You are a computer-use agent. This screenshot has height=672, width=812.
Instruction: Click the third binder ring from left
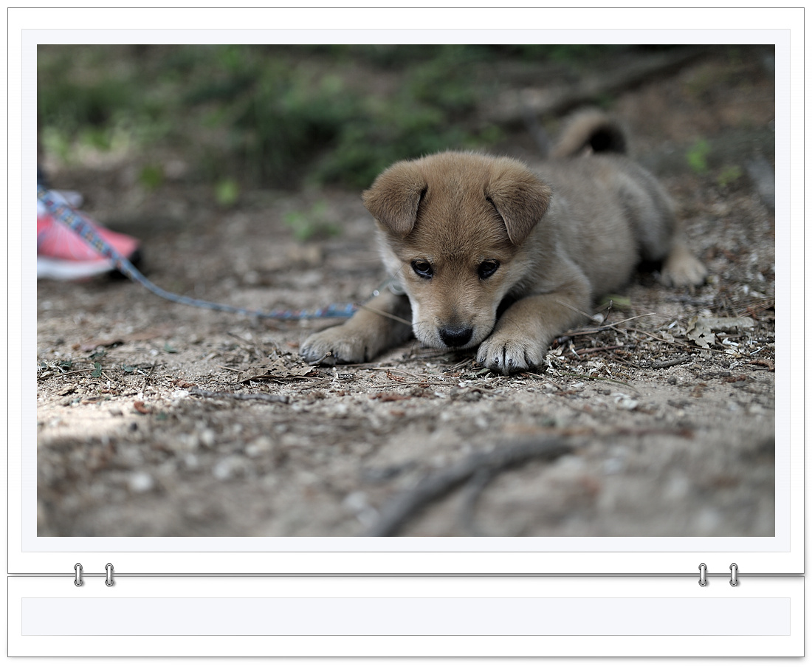703,575
